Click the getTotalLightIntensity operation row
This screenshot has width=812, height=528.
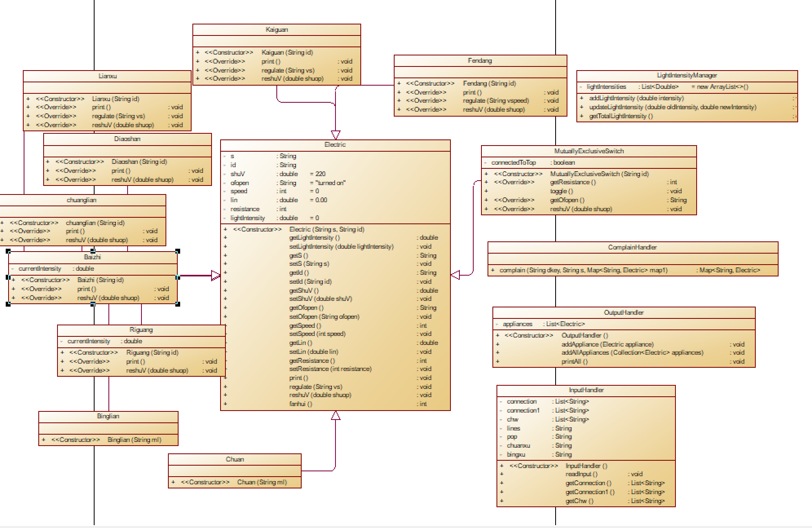pos(621,116)
